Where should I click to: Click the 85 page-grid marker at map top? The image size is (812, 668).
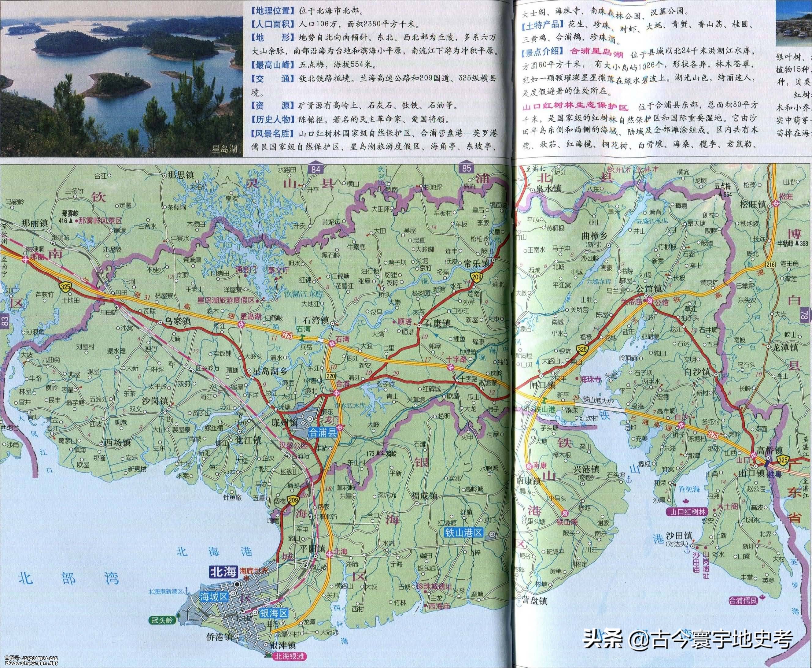[x=465, y=168]
